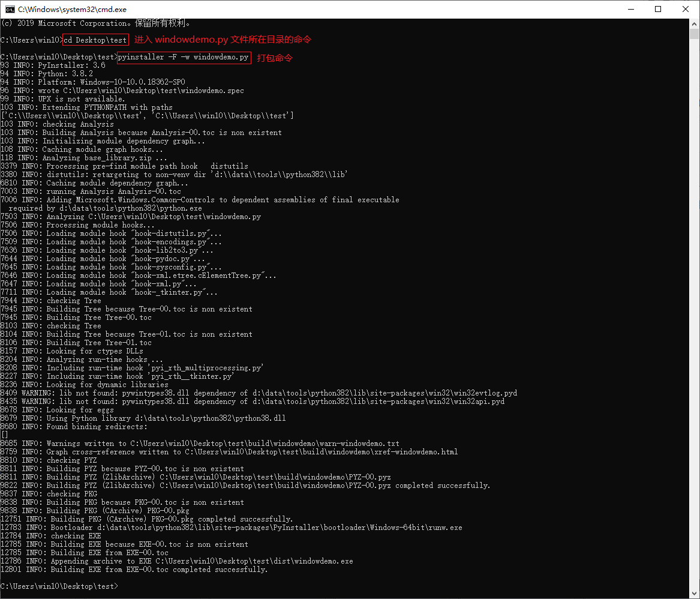Click the 'hook-encodings.py' loading line
Image resolution: width=700 pixels, height=599 pixels.
(x=111, y=242)
